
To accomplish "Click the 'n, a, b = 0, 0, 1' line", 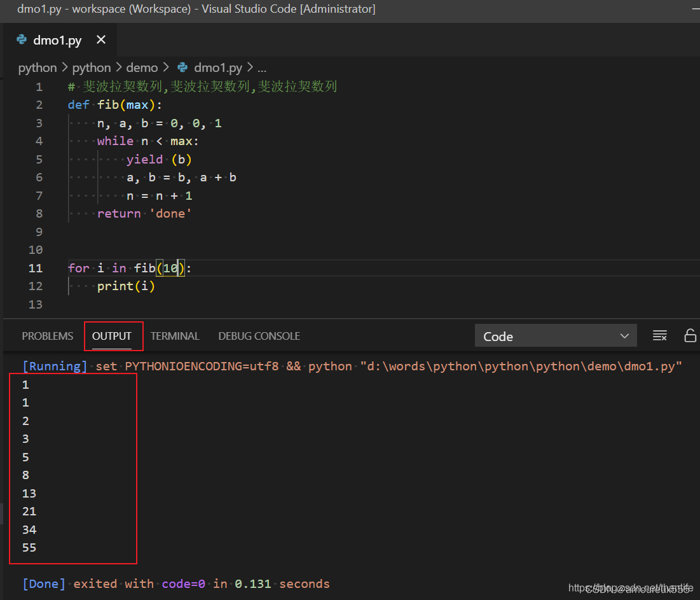I will coord(160,123).
